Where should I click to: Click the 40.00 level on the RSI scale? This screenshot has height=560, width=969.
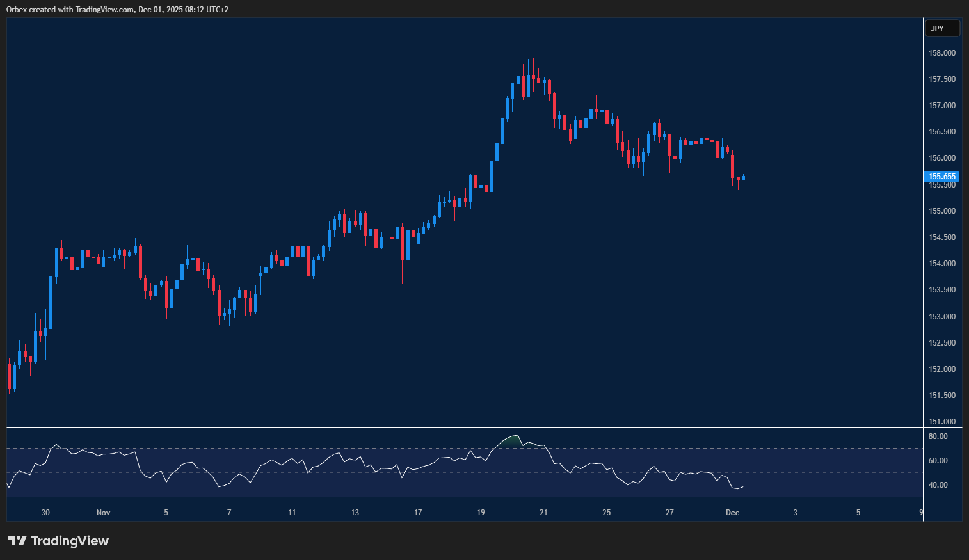[x=939, y=484]
